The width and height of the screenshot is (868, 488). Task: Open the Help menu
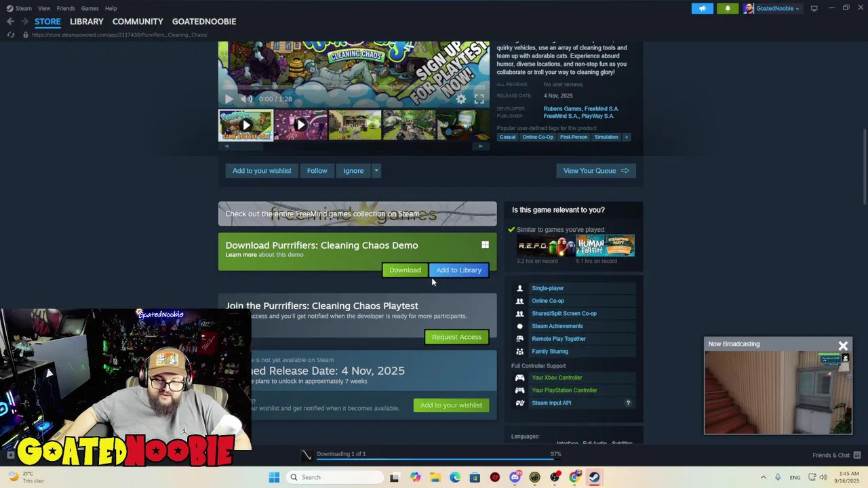tap(111, 8)
